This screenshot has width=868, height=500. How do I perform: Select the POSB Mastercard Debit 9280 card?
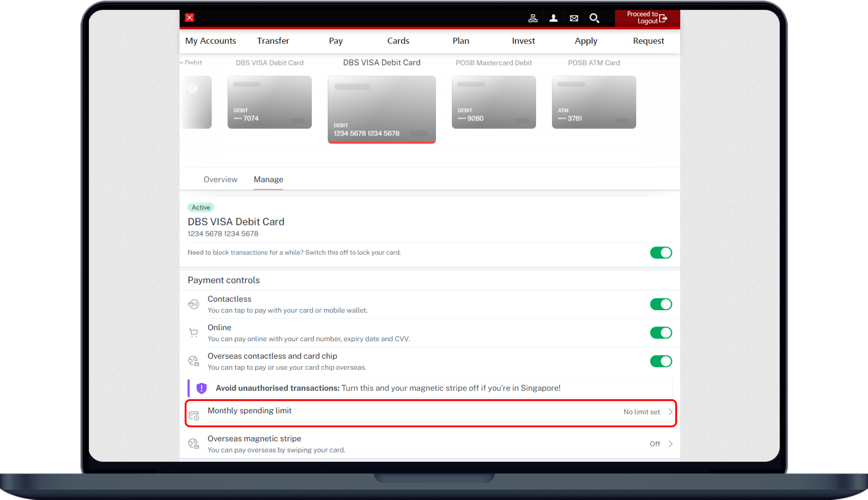coord(493,102)
